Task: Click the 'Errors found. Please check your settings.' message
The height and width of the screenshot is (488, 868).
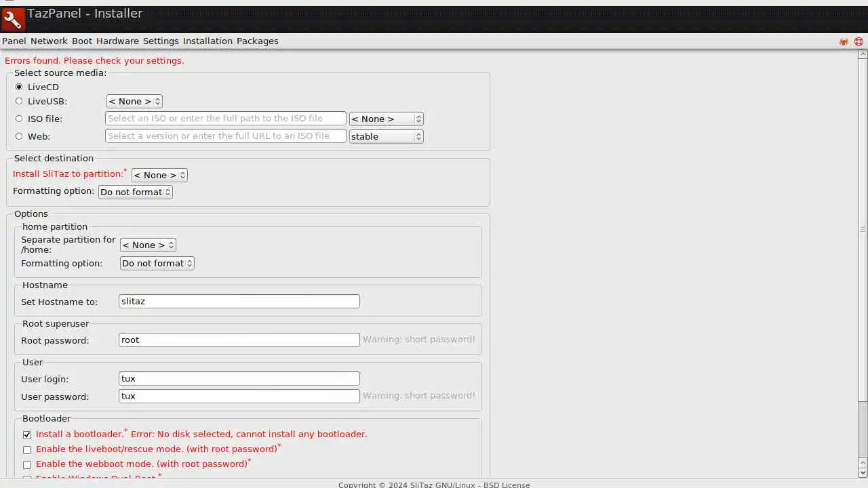Action: click(94, 61)
